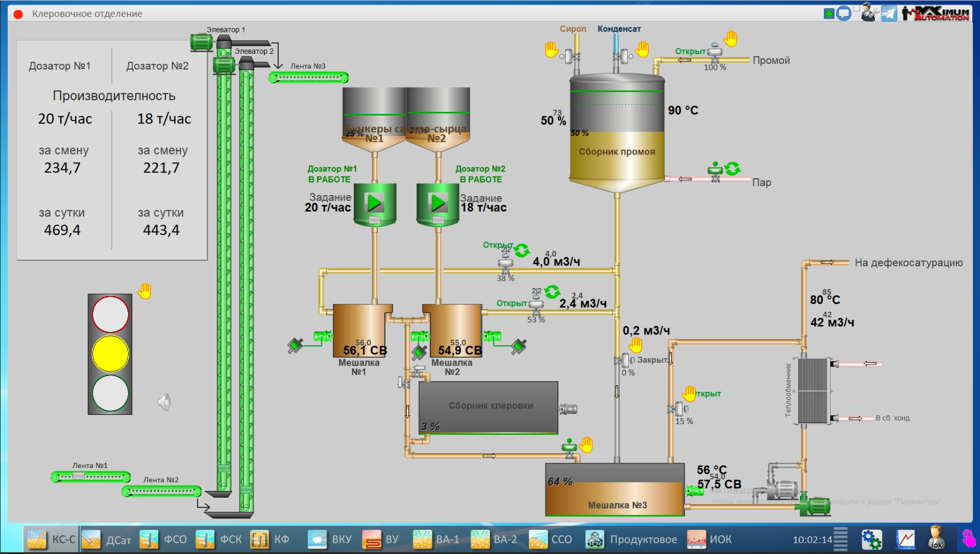This screenshot has height=554, width=980.
Task: Click the hand icon beside the traffic light
Action: coord(145,291)
